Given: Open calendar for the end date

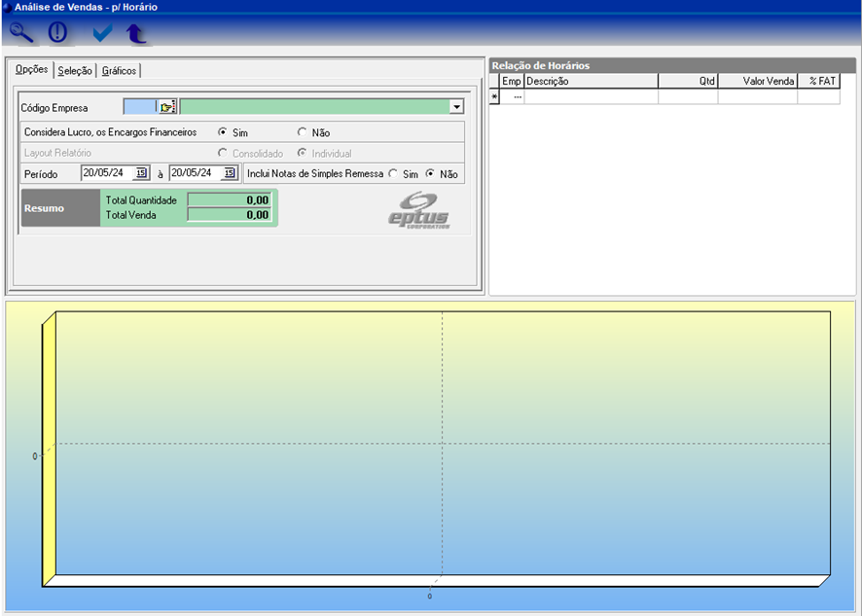Looking at the screenshot, I should [x=229, y=173].
